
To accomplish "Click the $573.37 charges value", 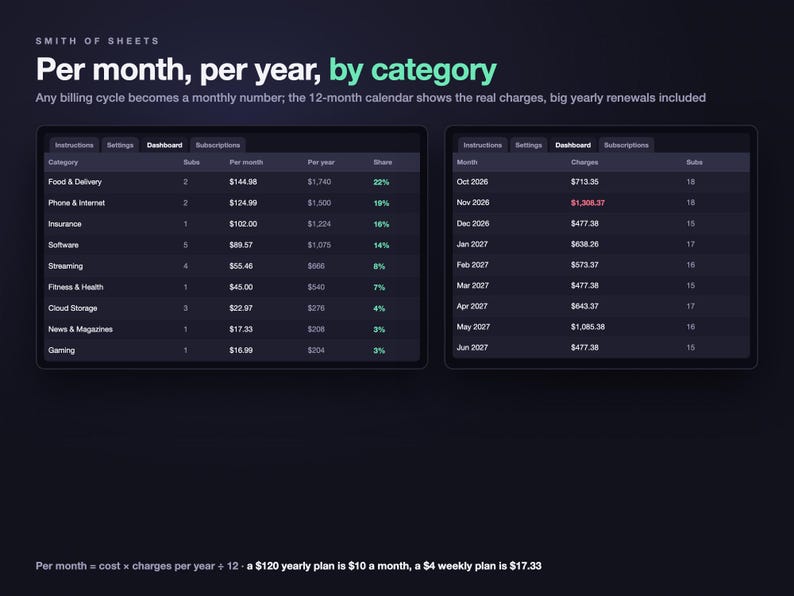I will pos(585,265).
